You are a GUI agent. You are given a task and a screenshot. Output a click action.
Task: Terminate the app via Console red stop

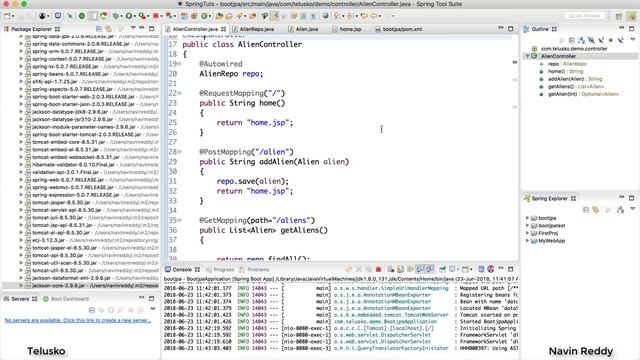(378, 269)
